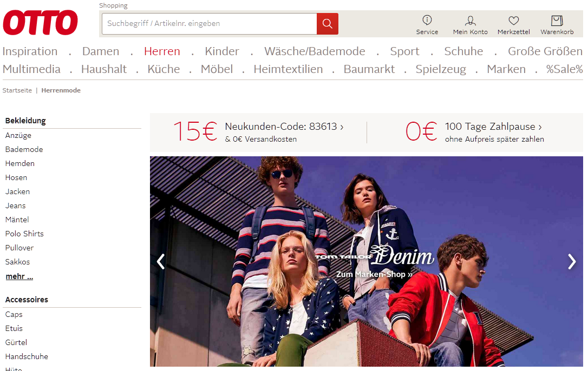588x371 pixels.
Task: Click the Tom Tailor Denim banner photo
Action: coord(367,261)
